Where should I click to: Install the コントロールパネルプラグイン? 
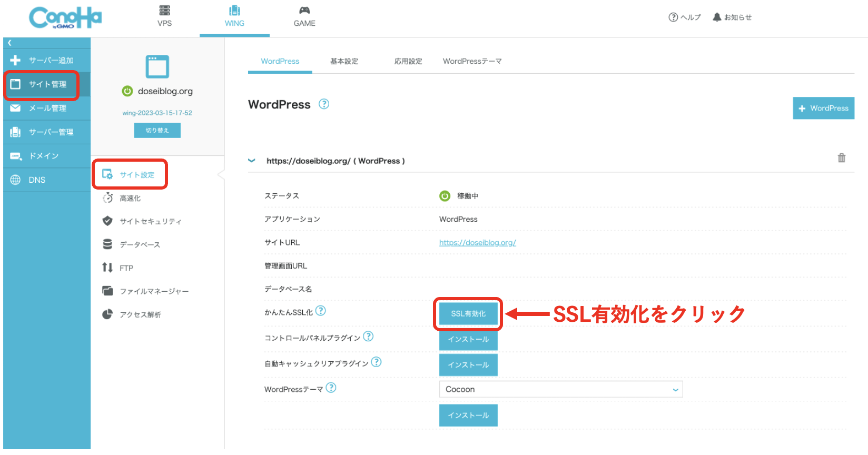468,339
